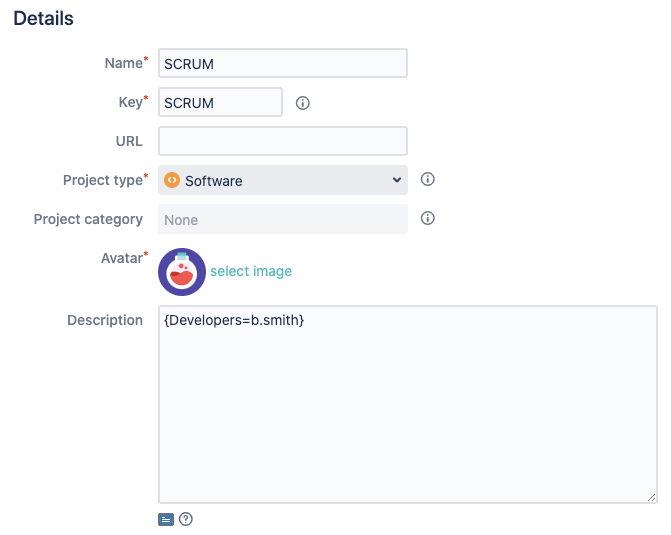
Task: Click the Project type label
Action: click(x=103, y=180)
